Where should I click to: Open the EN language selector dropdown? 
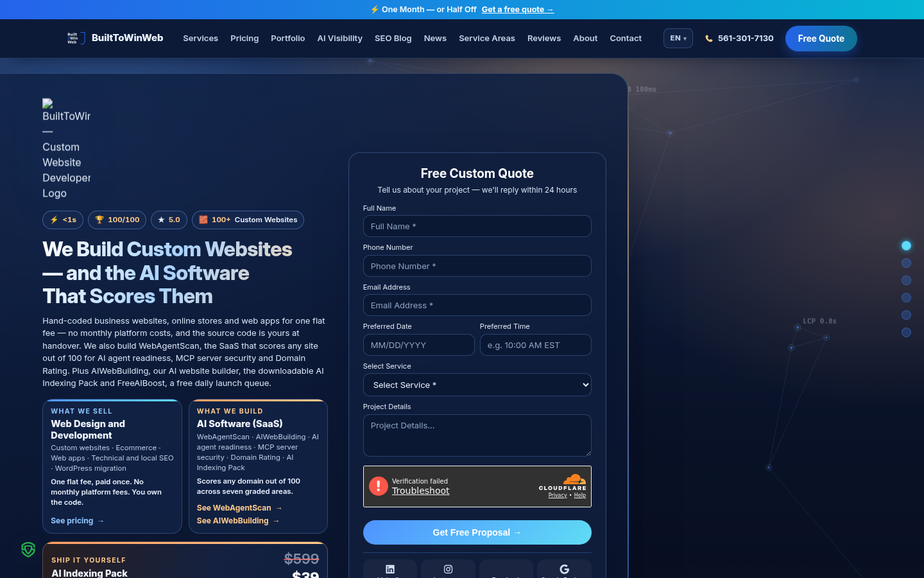[678, 39]
